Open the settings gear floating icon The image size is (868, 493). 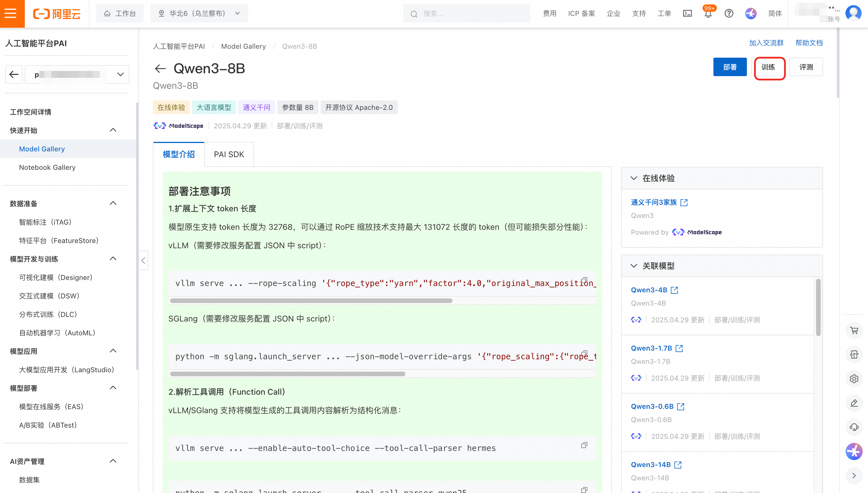(x=854, y=379)
